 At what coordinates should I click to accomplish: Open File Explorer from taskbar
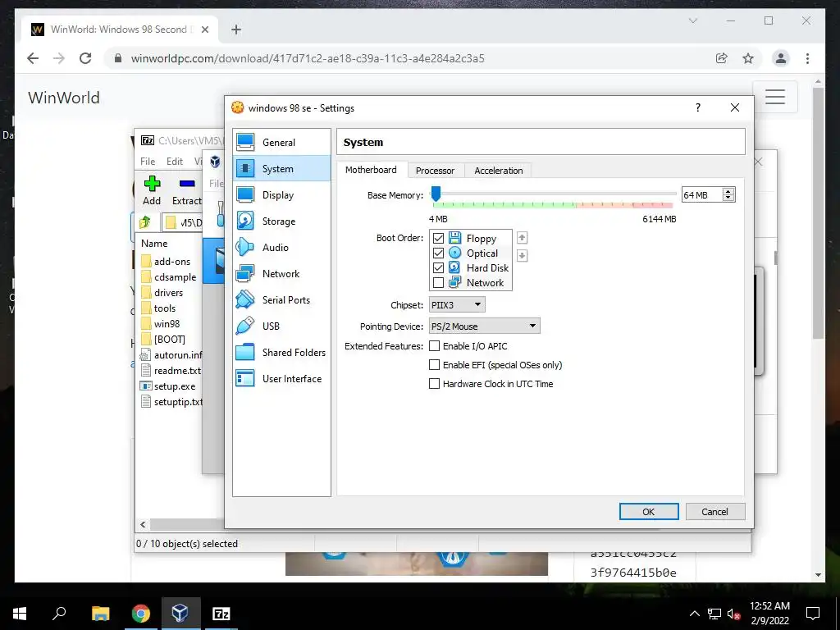(x=100, y=614)
